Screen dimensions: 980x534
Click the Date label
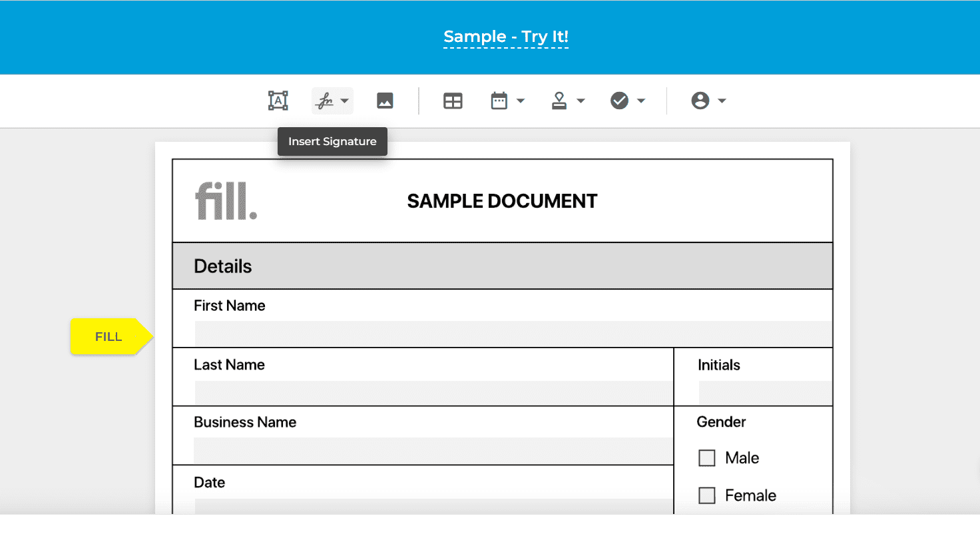(210, 482)
